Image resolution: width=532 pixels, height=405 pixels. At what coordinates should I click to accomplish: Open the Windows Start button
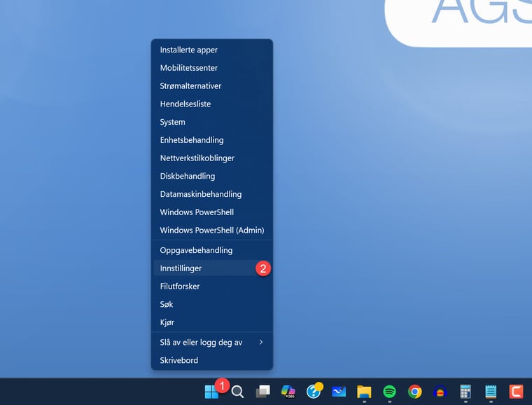(x=211, y=392)
